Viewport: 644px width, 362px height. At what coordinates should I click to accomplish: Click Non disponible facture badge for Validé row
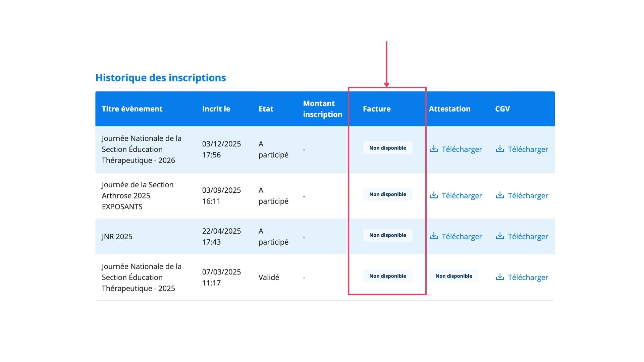(388, 276)
